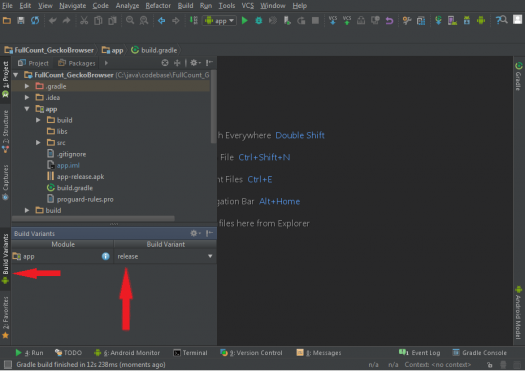The width and height of the screenshot is (525, 372).
Task: Collapse the app module folder
Action: tap(27, 109)
